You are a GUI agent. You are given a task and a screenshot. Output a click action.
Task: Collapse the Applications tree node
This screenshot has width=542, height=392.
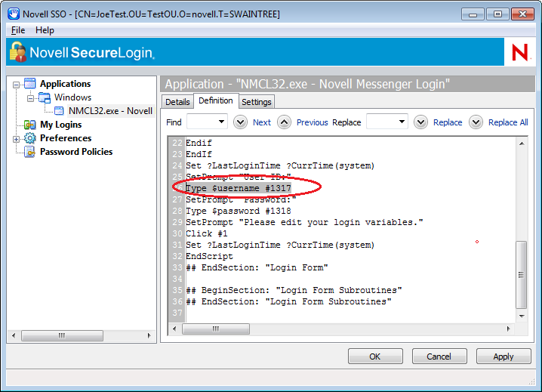16,85
